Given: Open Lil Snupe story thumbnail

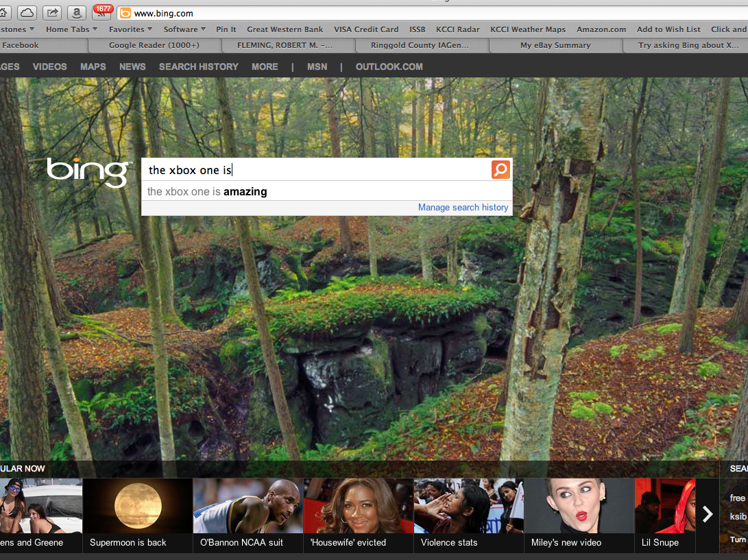Looking at the screenshot, I should point(665,515).
